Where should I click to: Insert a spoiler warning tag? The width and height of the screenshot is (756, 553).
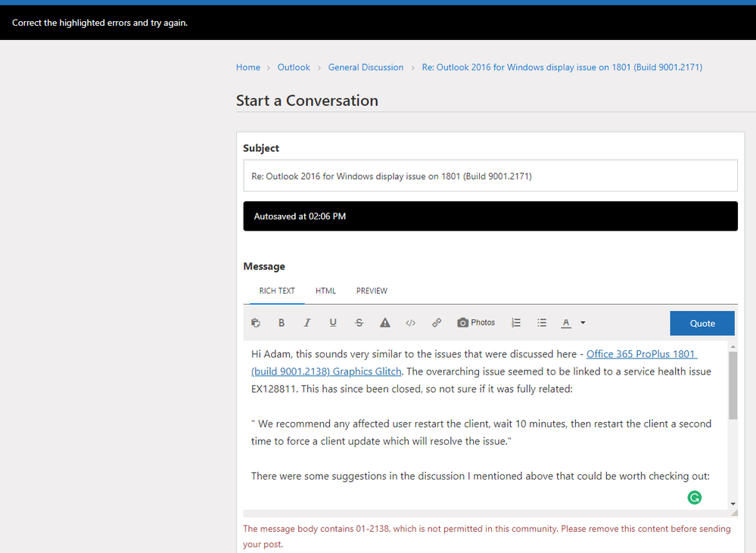pos(384,322)
